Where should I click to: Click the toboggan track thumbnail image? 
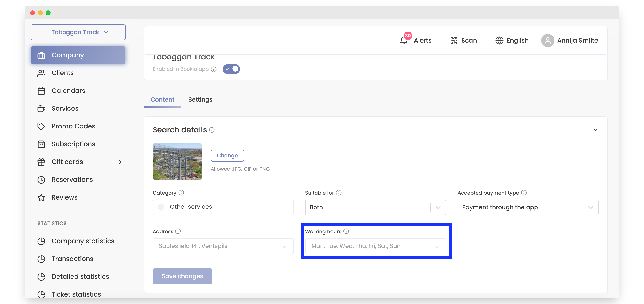point(177,161)
